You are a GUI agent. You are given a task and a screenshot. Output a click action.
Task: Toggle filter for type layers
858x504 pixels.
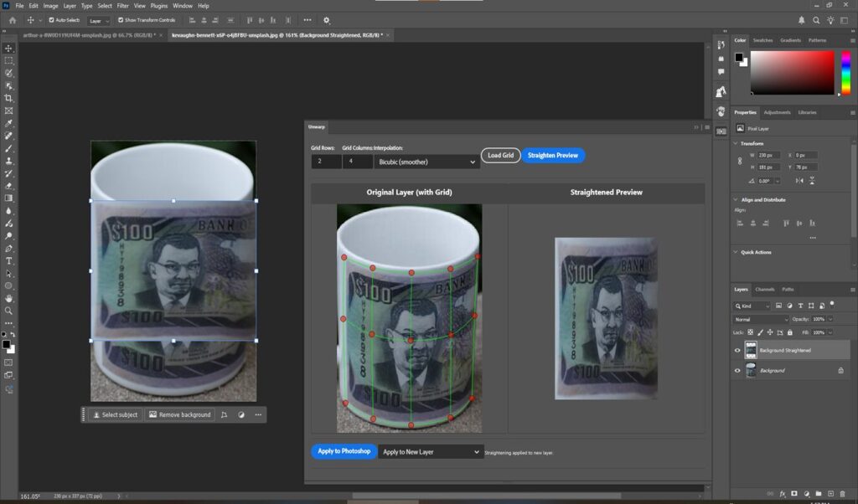tap(800, 306)
